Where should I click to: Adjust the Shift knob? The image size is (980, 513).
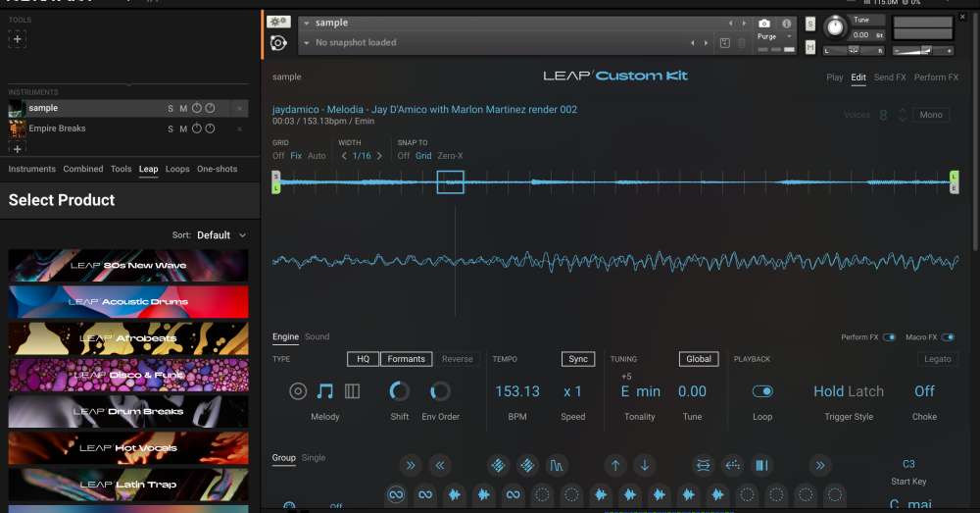[x=400, y=391]
